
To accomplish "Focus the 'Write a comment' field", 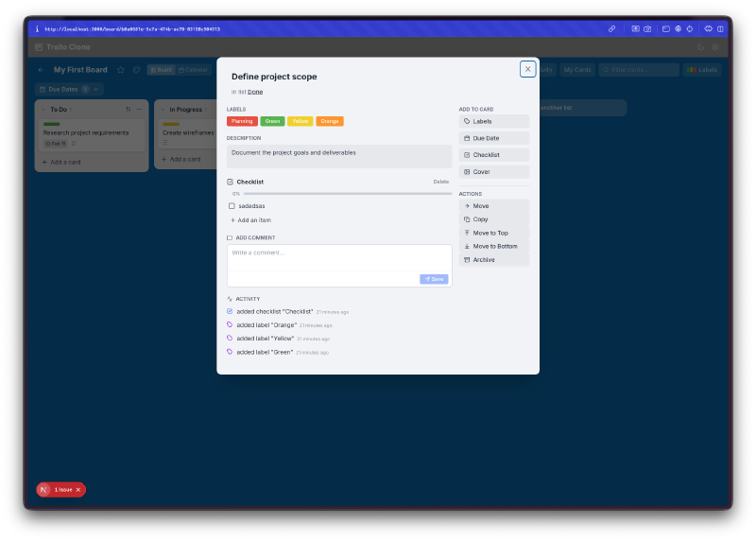I will click(338, 258).
